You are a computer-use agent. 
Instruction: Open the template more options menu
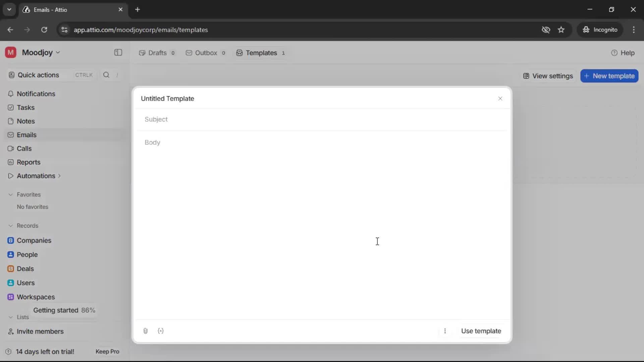tap(445, 331)
